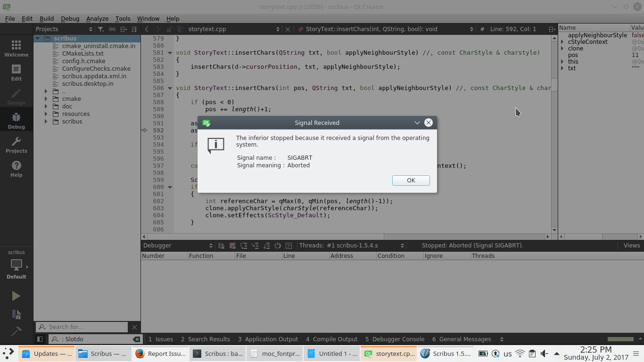Open the Views button in debugger toolbar
This screenshot has height=362, width=644.
[631, 246]
